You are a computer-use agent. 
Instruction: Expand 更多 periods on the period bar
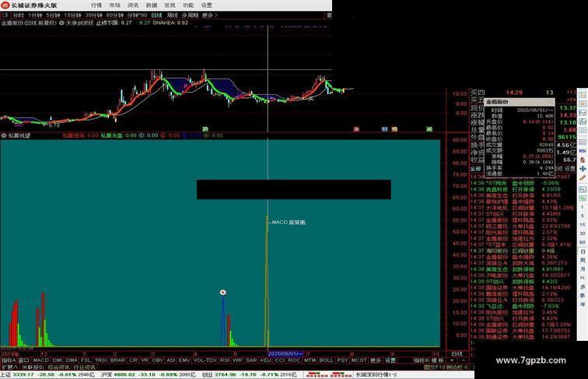tap(209, 16)
